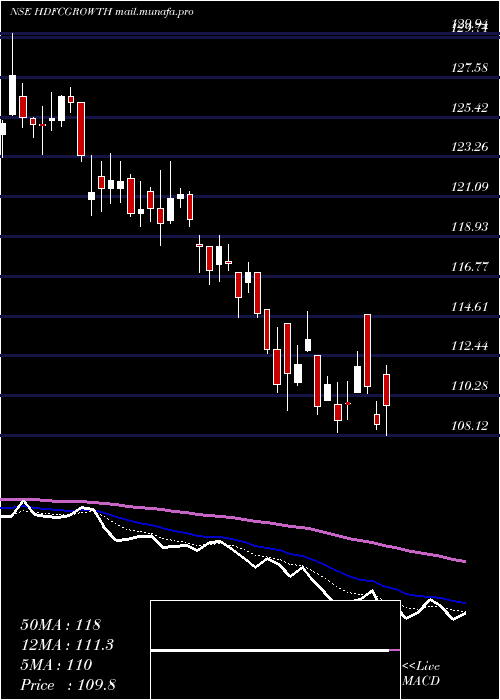This screenshot has width=500, height=700.
Task: Click the 108.12 price axis label
Action: pos(470,425)
